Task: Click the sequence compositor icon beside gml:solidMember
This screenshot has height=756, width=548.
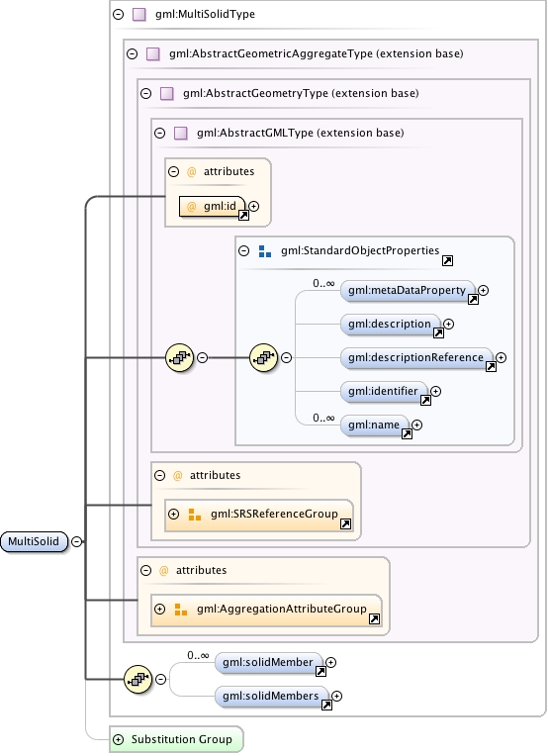Action: coord(137,679)
